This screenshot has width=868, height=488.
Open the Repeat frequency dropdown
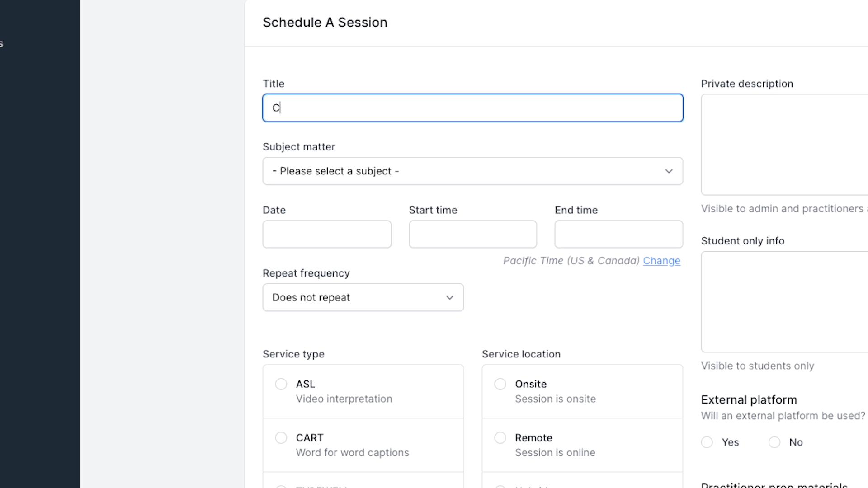point(363,297)
